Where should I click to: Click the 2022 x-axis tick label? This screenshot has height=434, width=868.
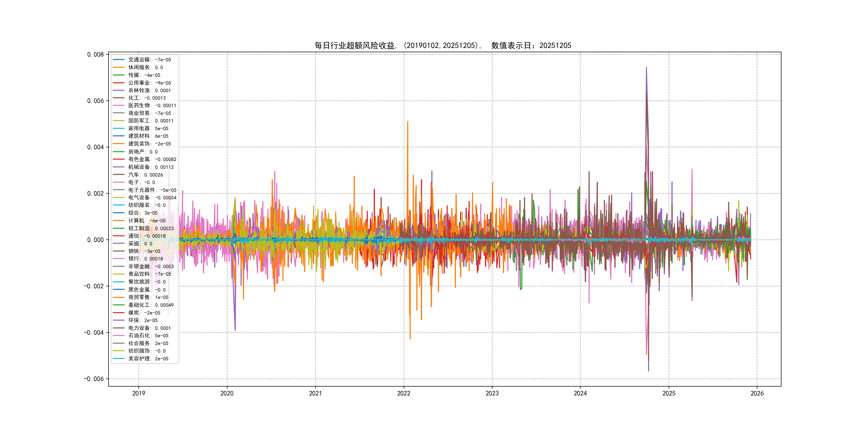404,393
